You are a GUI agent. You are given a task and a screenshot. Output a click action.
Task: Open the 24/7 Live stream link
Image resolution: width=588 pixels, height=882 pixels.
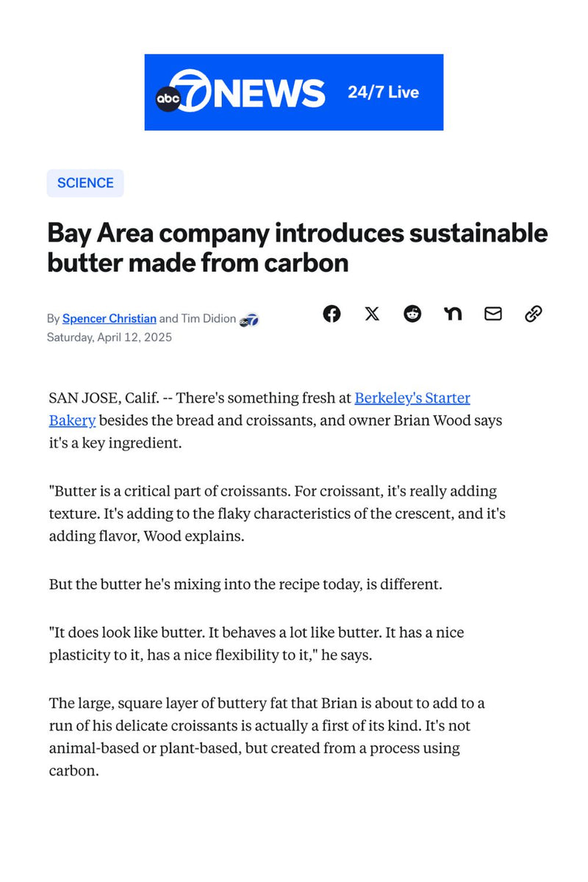tap(383, 93)
